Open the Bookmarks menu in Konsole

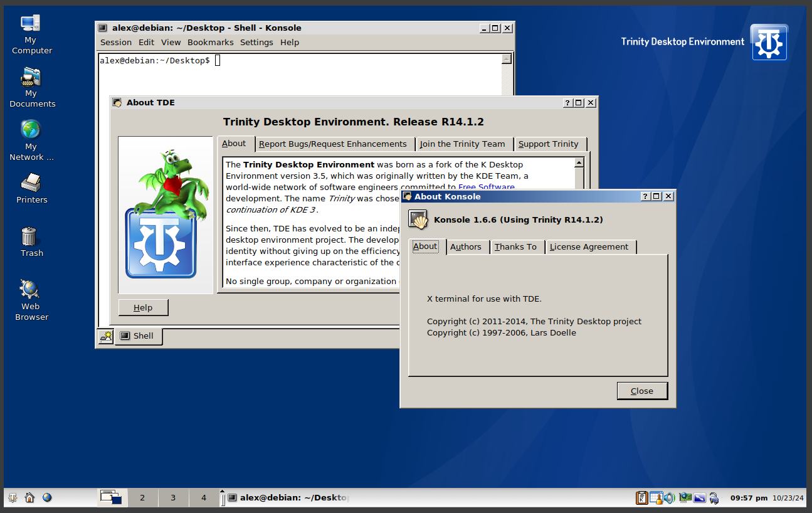210,43
